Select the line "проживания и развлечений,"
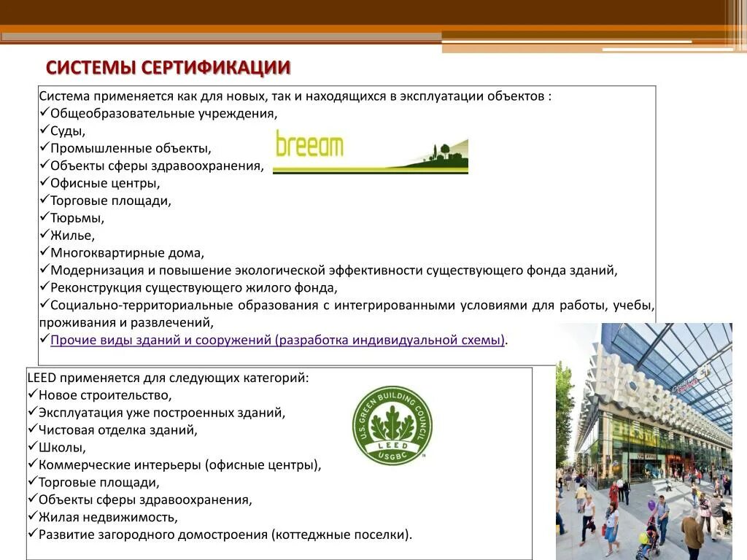 (x=126, y=323)
